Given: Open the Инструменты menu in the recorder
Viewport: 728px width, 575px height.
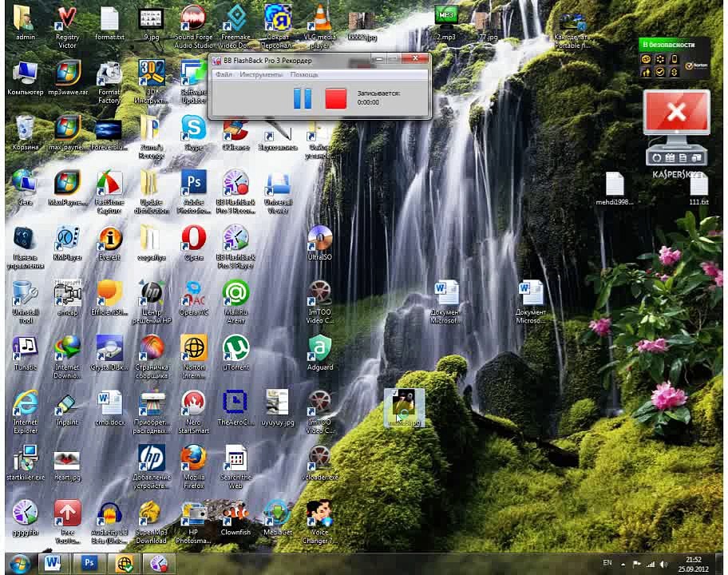Looking at the screenshot, I should 261,74.
